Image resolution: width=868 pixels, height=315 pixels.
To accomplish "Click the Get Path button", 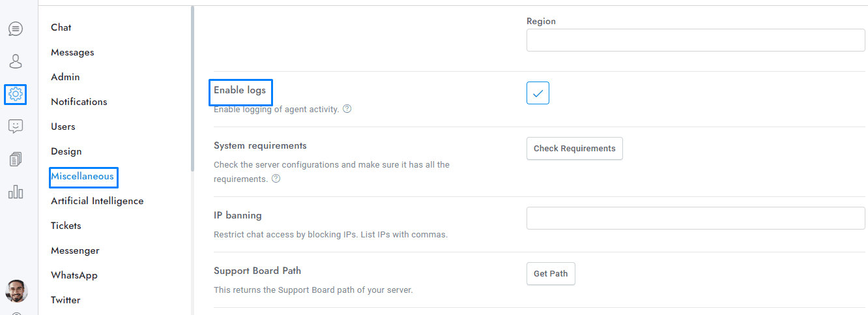I will pos(551,274).
